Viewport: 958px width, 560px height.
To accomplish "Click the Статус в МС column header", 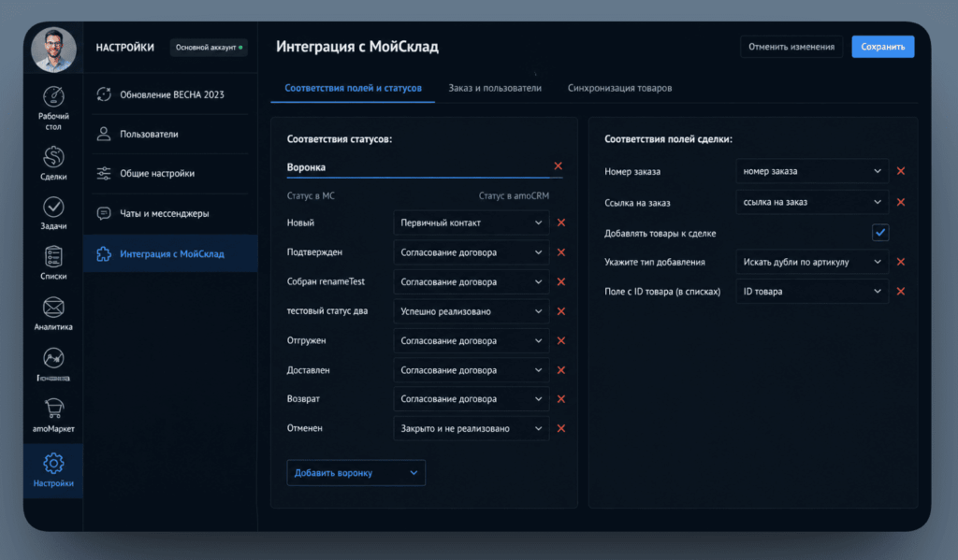I will click(311, 196).
